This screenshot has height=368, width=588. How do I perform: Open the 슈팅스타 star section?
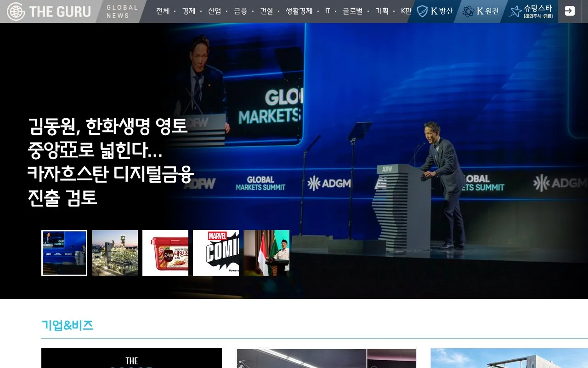pos(531,11)
